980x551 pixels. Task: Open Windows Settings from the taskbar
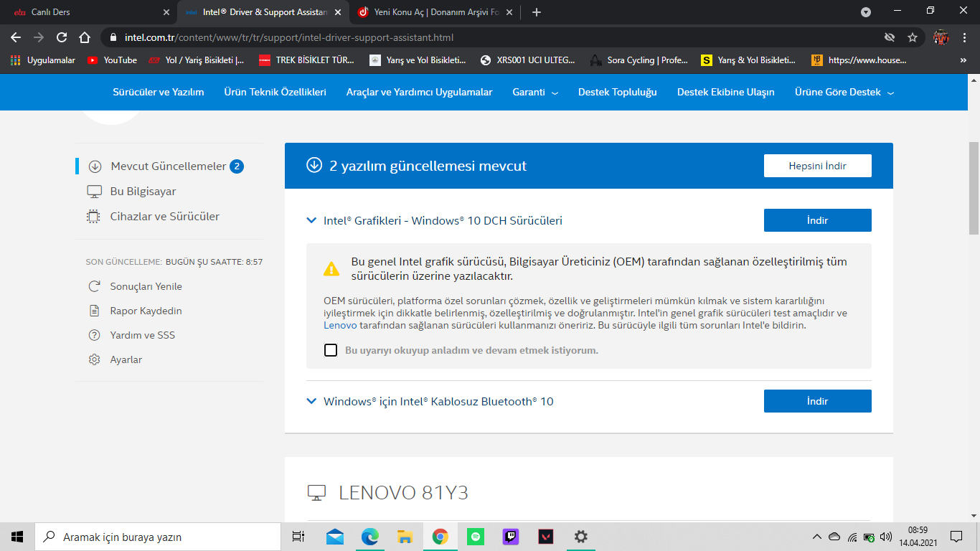[581, 537]
